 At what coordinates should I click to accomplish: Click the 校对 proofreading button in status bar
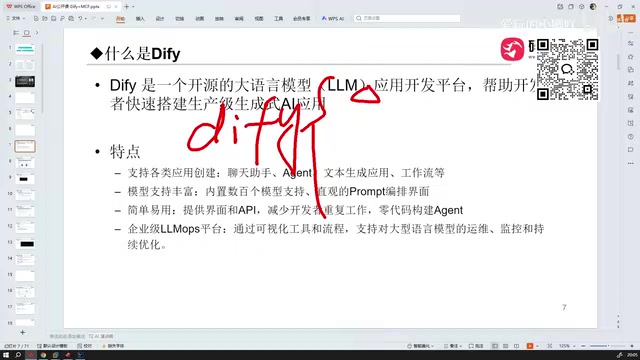84,346
